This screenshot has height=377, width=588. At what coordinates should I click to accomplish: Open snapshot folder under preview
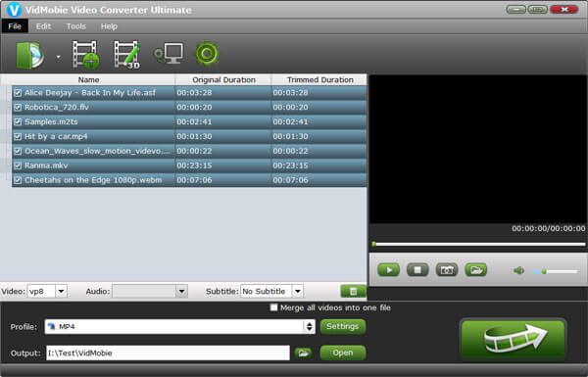[476, 270]
